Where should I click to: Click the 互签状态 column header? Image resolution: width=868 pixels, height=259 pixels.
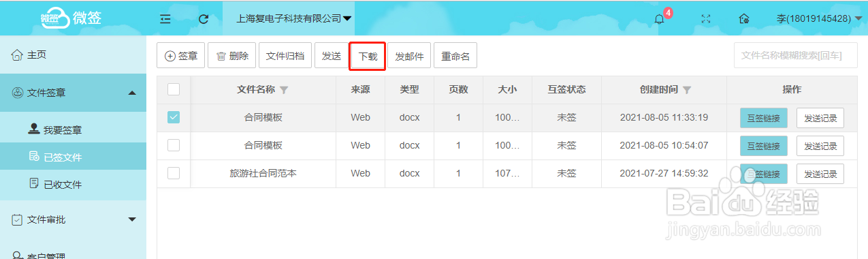(566, 89)
